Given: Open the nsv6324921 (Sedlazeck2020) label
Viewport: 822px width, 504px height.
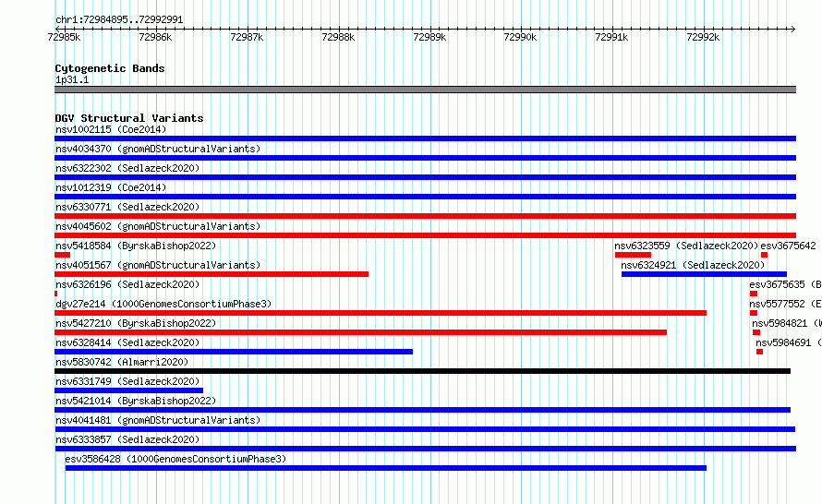Looking at the screenshot, I should (693, 265).
